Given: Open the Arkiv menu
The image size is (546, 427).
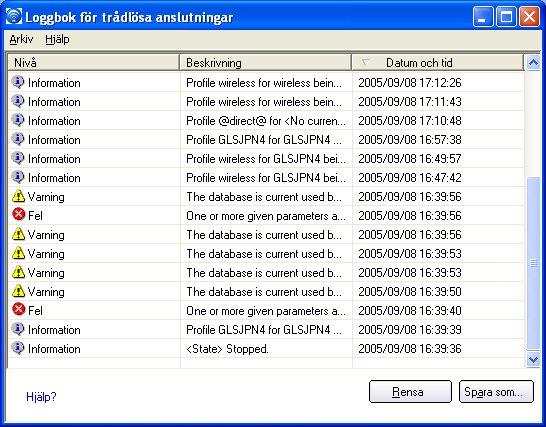Looking at the screenshot, I should coord(21,39).
